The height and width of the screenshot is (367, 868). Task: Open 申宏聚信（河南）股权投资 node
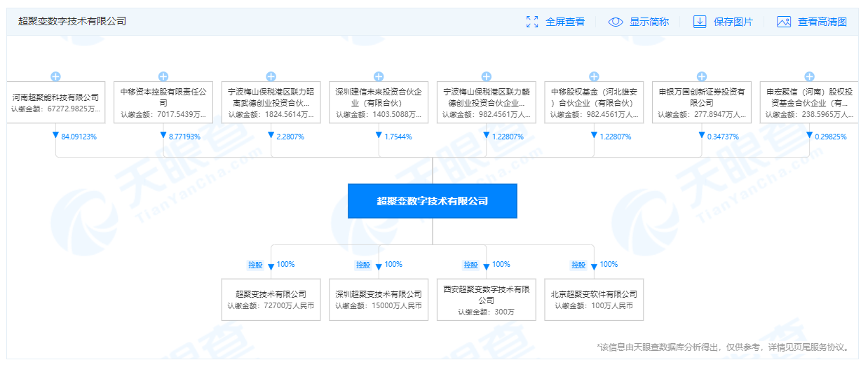pyautogui.click(x=809, y=102)
